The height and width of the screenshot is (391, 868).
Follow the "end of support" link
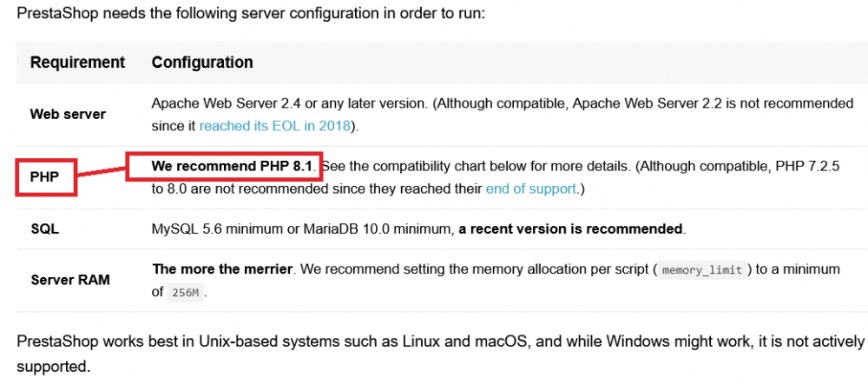[x=530, y=188]
